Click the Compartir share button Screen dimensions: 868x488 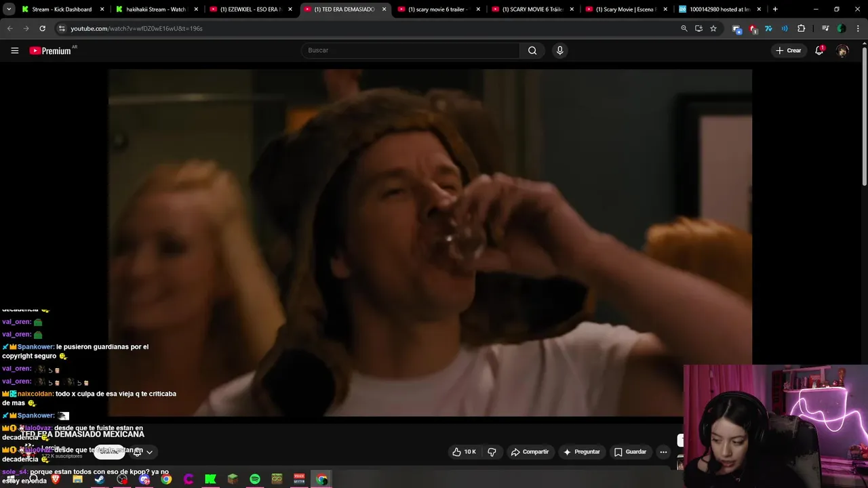(x=530, y=451)
